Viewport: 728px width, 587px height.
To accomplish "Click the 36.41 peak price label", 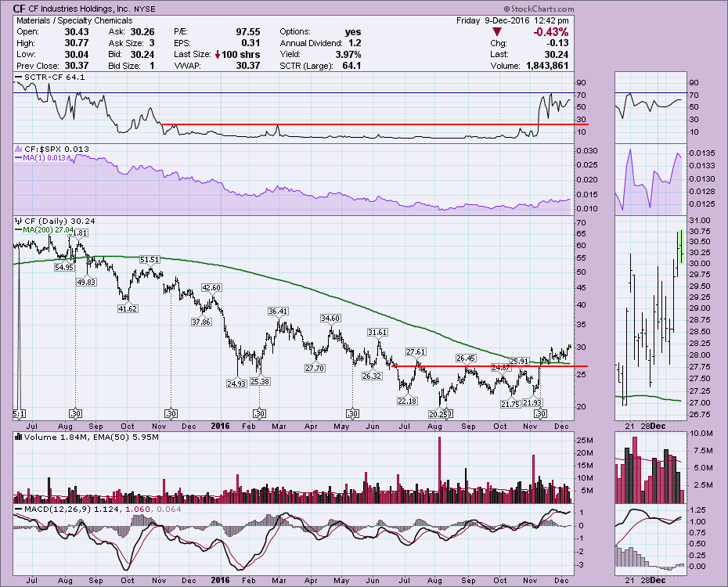I will click(278, 311).
